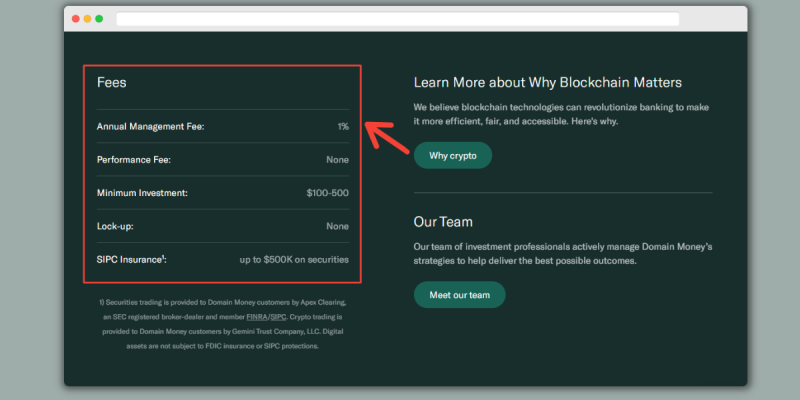800x400 pixels.
Task: Click the up to $500K on securities value
Action: pyautogui.click(x=294, y=259)
